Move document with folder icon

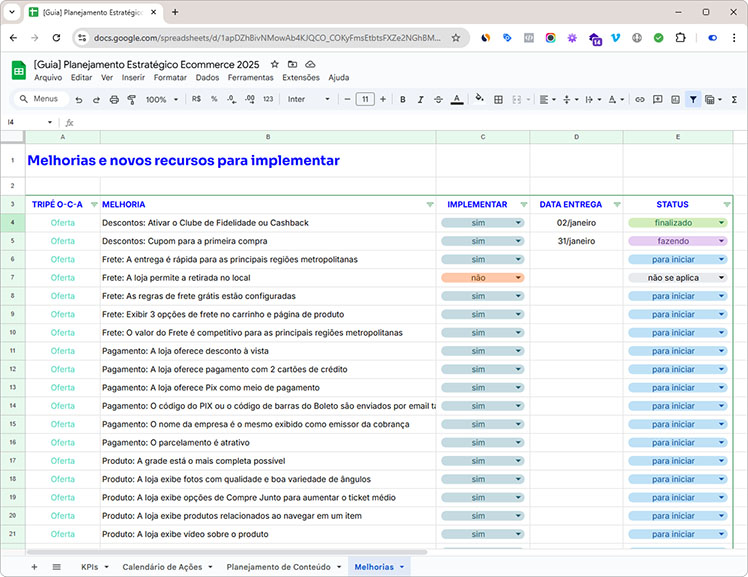click(292, 64)
